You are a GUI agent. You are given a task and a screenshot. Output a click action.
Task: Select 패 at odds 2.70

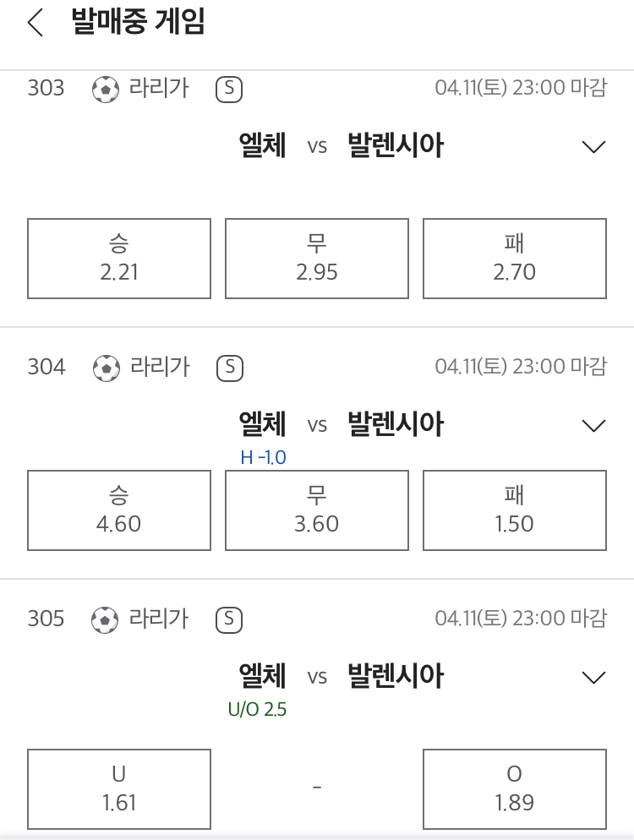tap(515, 259)
